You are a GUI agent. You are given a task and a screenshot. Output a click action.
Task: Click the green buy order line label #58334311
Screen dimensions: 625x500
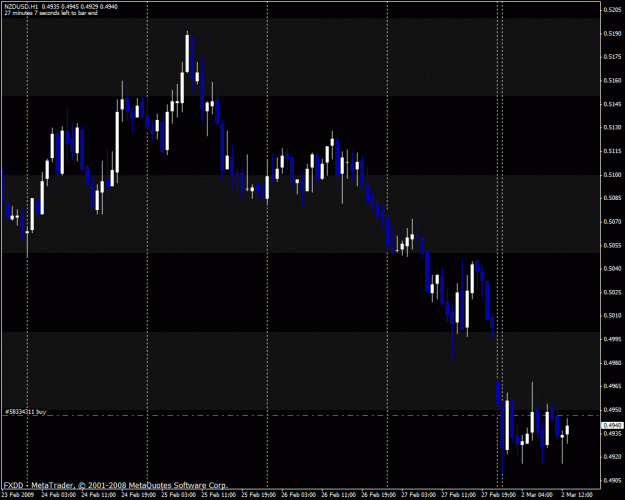(26, 411)
